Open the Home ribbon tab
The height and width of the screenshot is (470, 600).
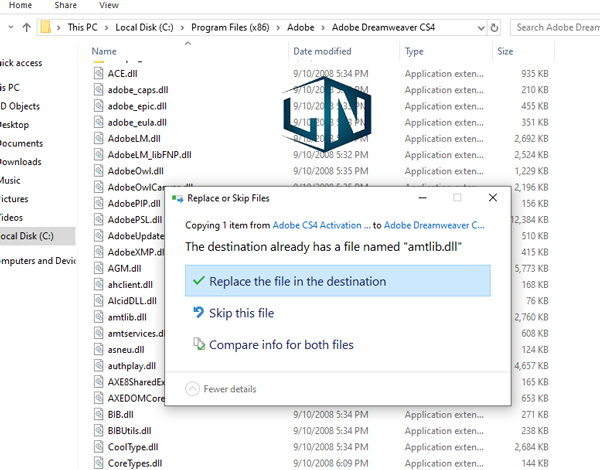tap(20, 5)
